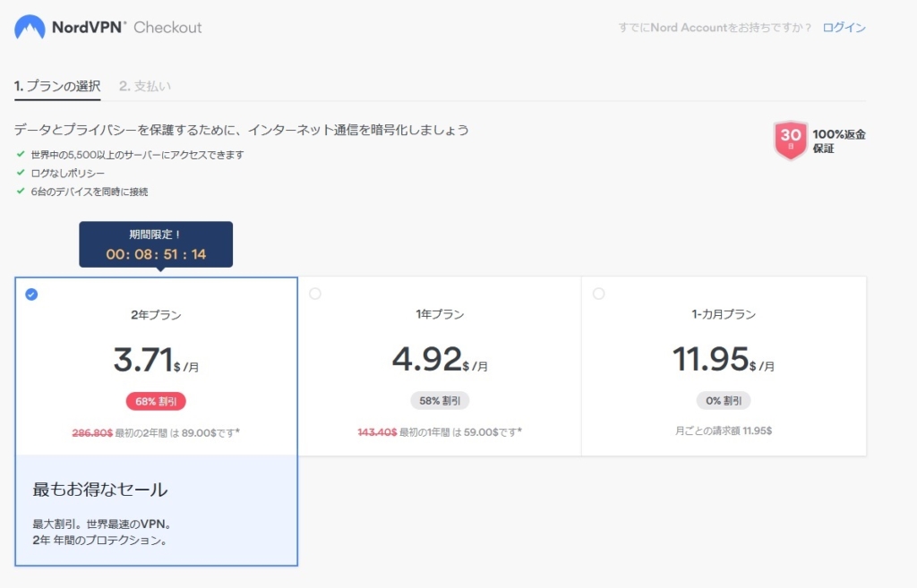Viewport: 917px width, 588px height.
Task: Click the 30-day money-back shield badge
Action: coord(790,141)
